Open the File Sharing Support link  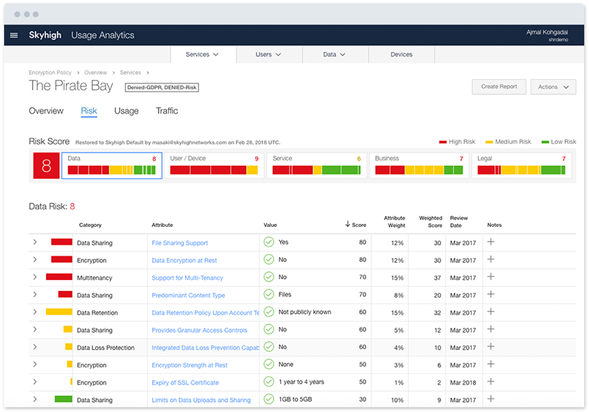pos(180,243)
